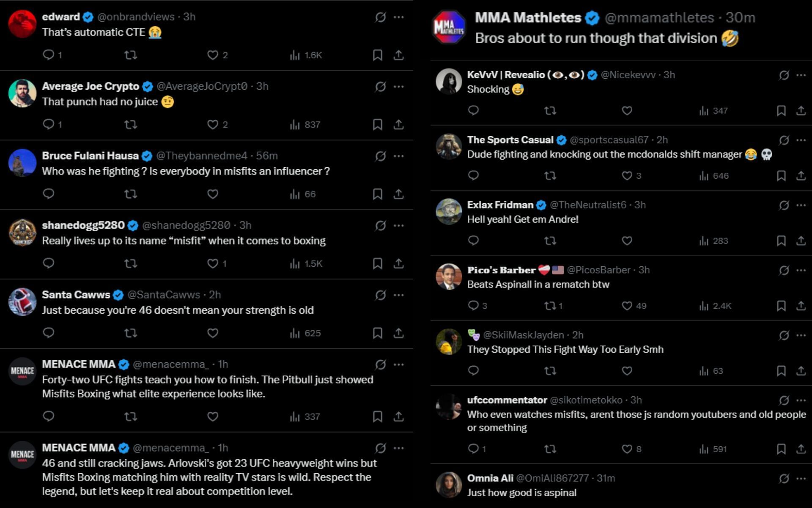Screen dimensions: 812x508
Task: Reply to KeVvV's "Shocking" tweet
Action: 474,111
